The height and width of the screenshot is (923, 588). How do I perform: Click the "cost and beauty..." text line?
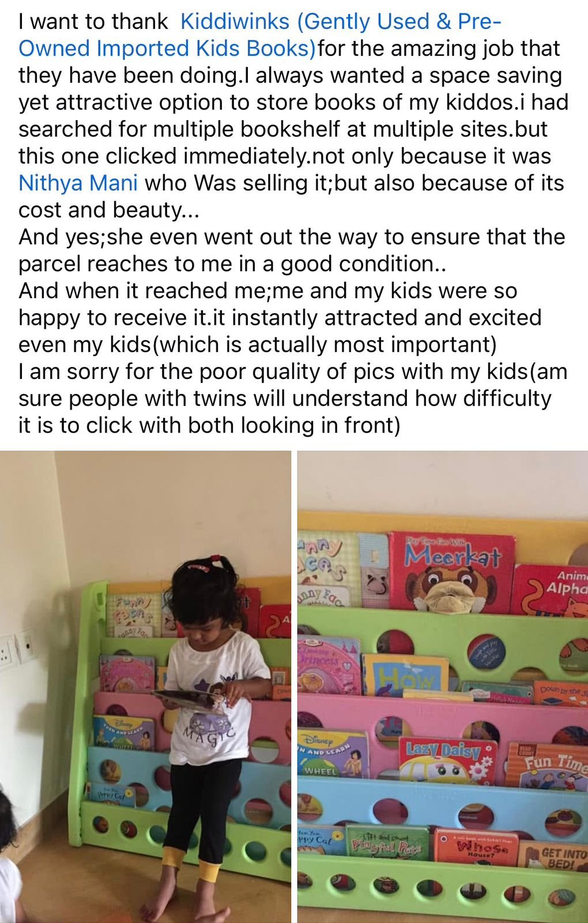[x=108, y=210]
